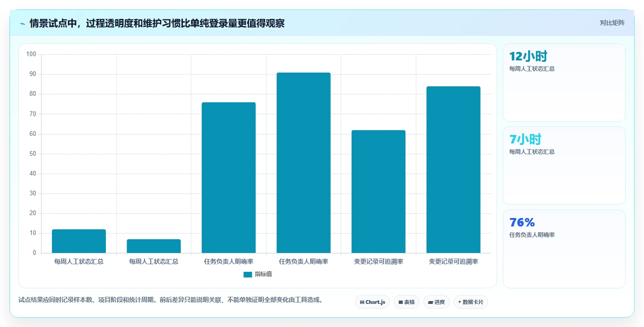
Task: Click y-axis tick label 90
Action: [33, 74]
